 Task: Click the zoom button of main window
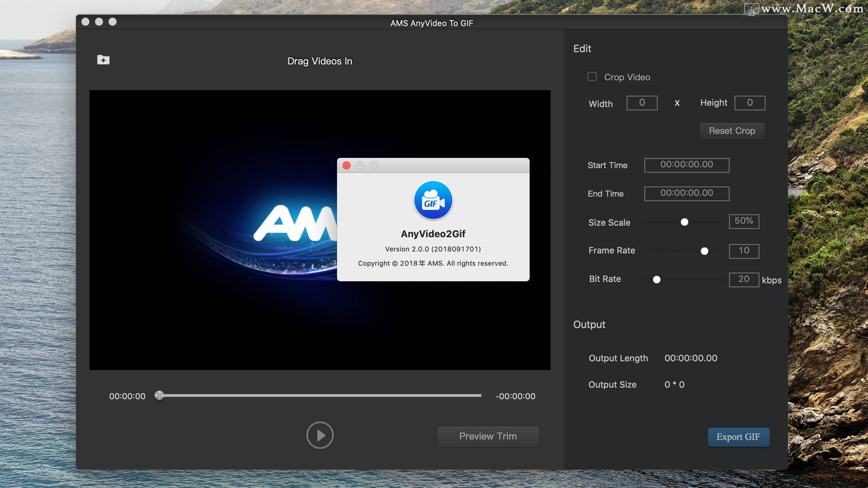pos(113,22)
